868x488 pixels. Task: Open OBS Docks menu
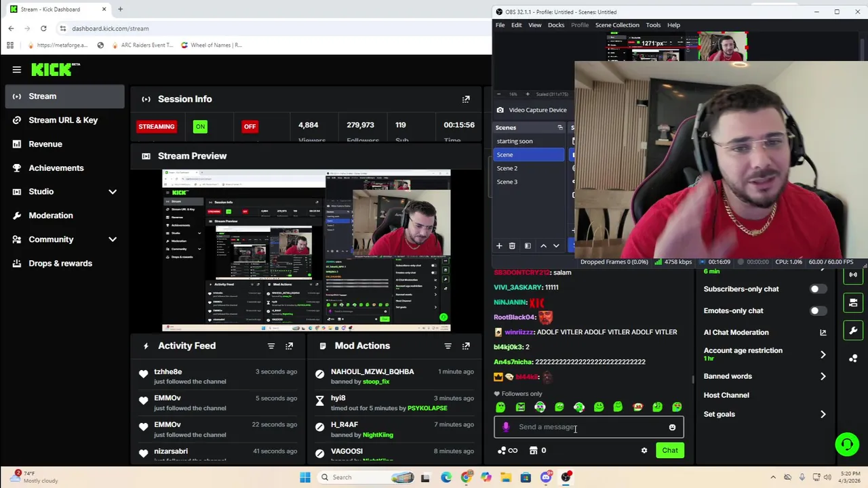(x=556, y=25)
